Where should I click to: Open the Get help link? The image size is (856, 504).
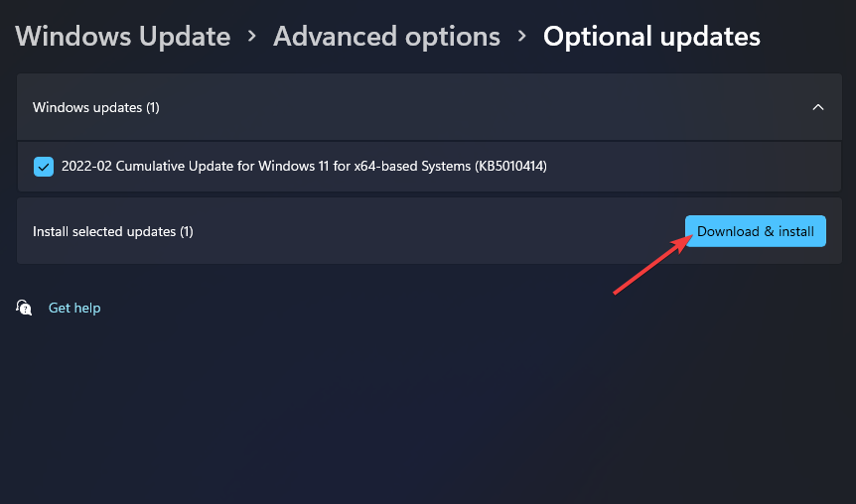tap(74, 308)
